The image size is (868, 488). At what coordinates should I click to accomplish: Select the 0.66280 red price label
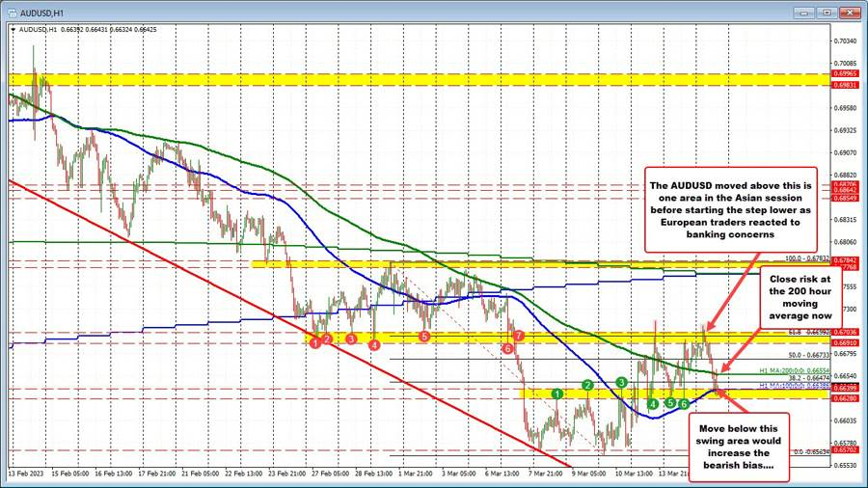click(x=847, y=396)
